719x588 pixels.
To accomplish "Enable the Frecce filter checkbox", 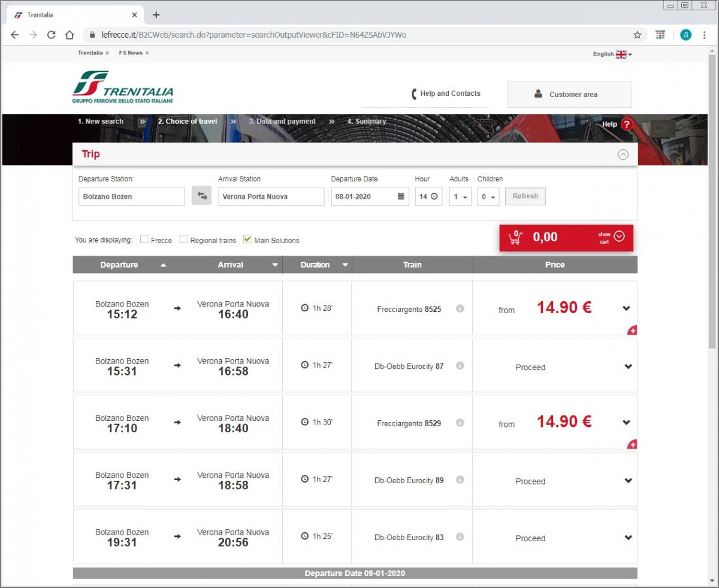I will pos(144,240).
